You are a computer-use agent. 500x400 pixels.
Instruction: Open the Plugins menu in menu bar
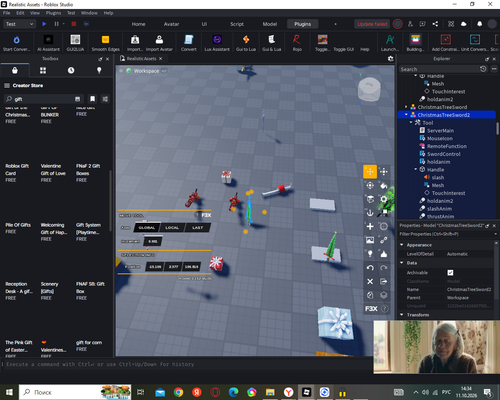(x=53, y=13)
